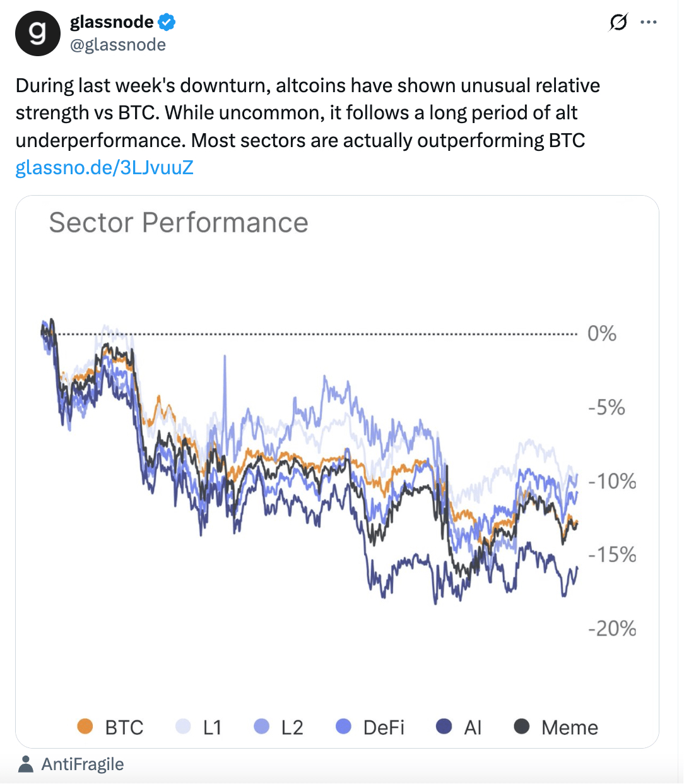Open the three-dot more options menu
684x784 pixels.
click(x=649, y=23)
